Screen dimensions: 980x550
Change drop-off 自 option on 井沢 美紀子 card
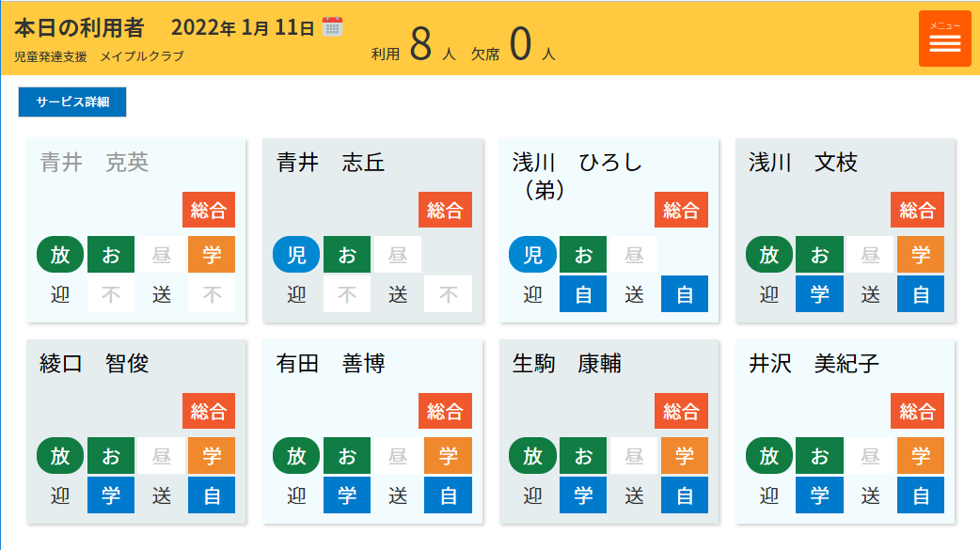pos(921,495)
